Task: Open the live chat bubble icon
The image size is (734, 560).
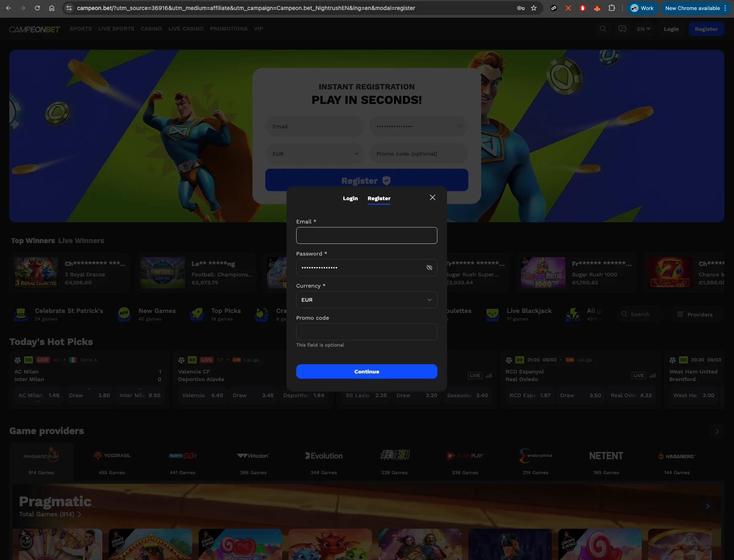Action: tap(622, 29)
